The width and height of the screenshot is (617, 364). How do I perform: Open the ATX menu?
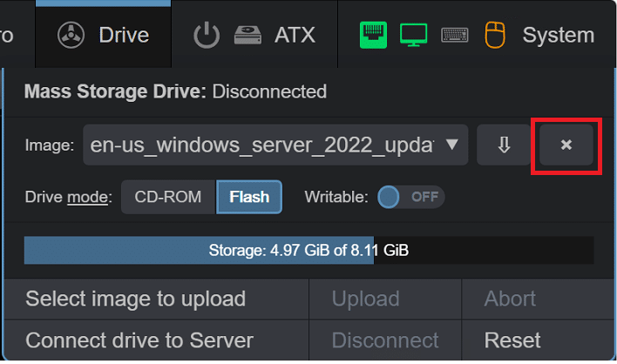254,35
